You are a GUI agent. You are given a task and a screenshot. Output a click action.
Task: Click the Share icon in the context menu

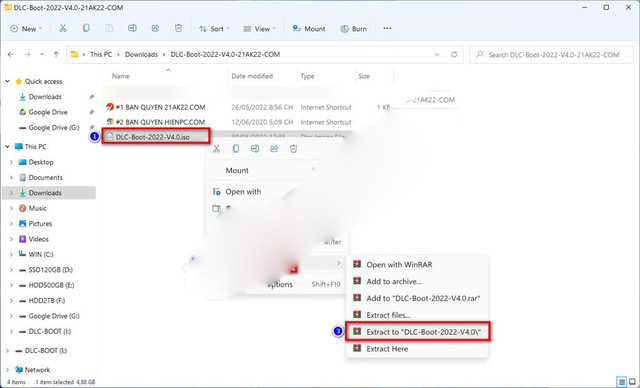(274, 149)
